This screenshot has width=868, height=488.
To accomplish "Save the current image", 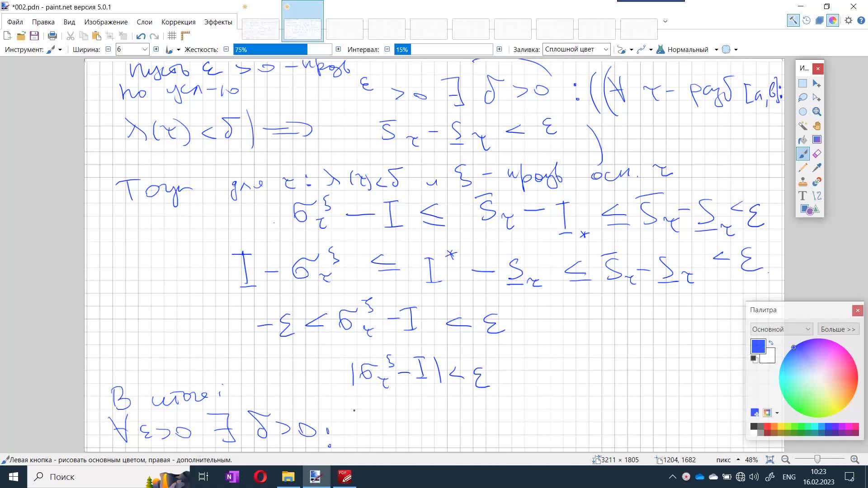I will coord(34,36).
